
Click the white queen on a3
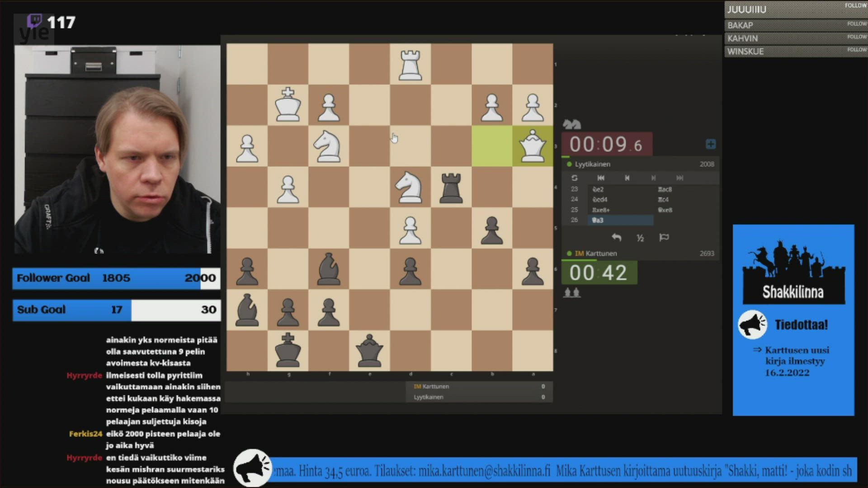point(532,146)
